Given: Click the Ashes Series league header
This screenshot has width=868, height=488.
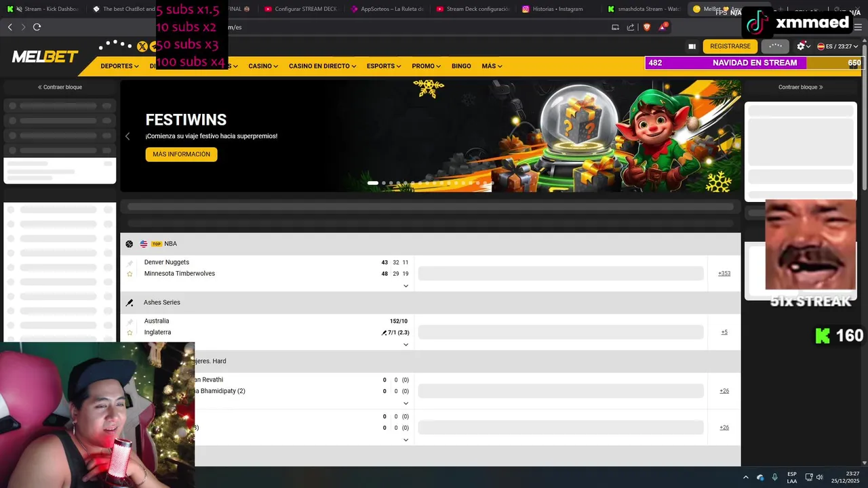Looking at the screenshot, I should [162, 303].
